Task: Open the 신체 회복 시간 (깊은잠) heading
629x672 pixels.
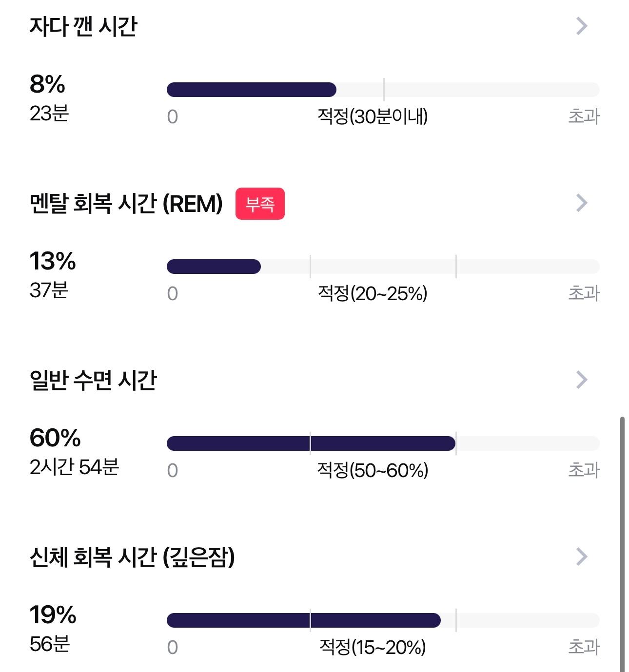Action: coord(132,557)
